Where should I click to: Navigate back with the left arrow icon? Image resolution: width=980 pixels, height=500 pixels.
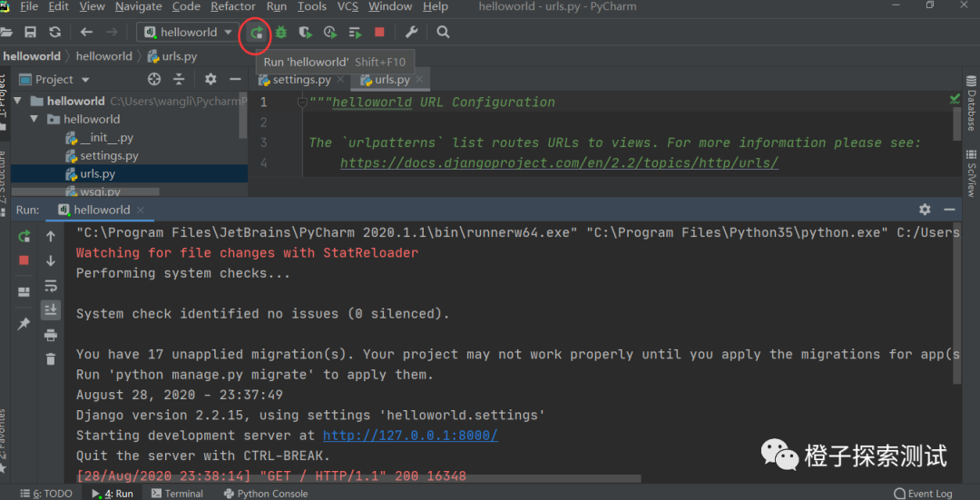pos(86,32)
